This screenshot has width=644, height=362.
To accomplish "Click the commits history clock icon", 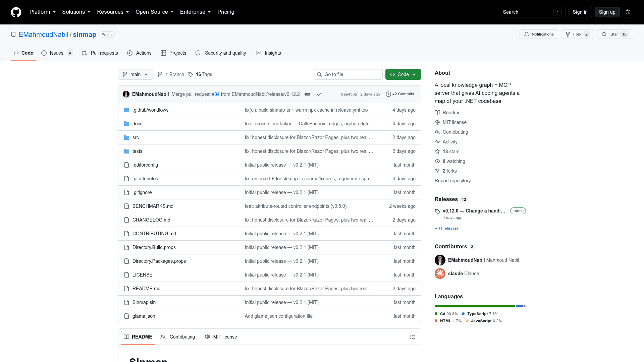I will pos(388,94).
